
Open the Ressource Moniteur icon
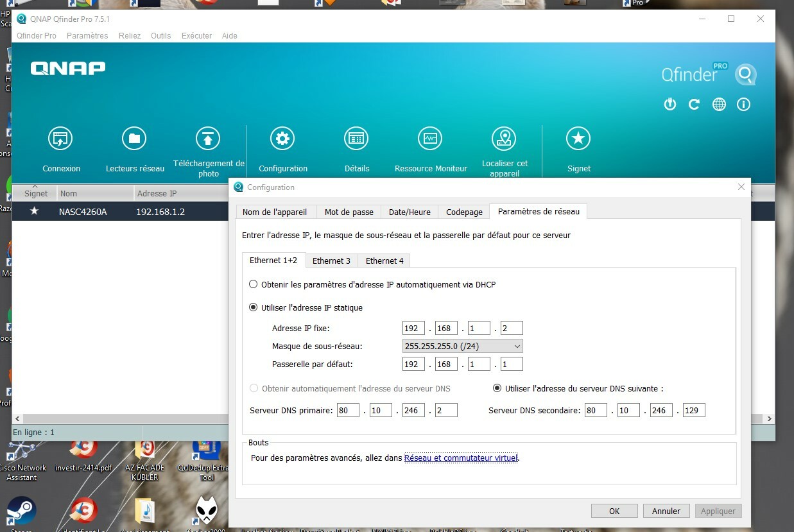430,139
